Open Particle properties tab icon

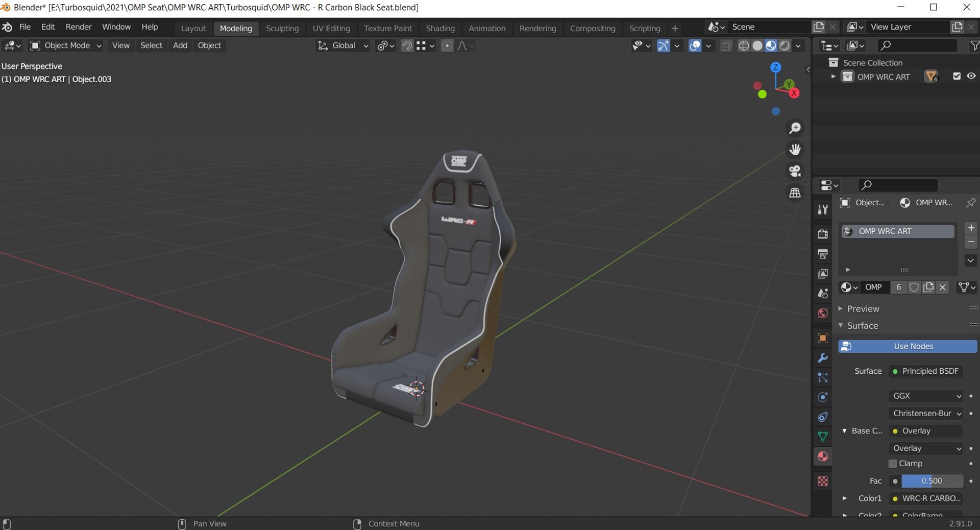click(823, 378)
